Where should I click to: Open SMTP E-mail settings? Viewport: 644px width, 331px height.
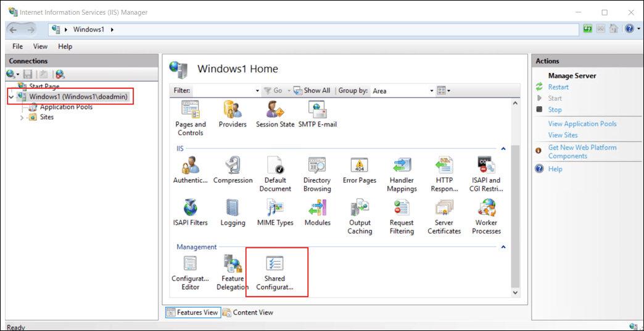point(318,114)
